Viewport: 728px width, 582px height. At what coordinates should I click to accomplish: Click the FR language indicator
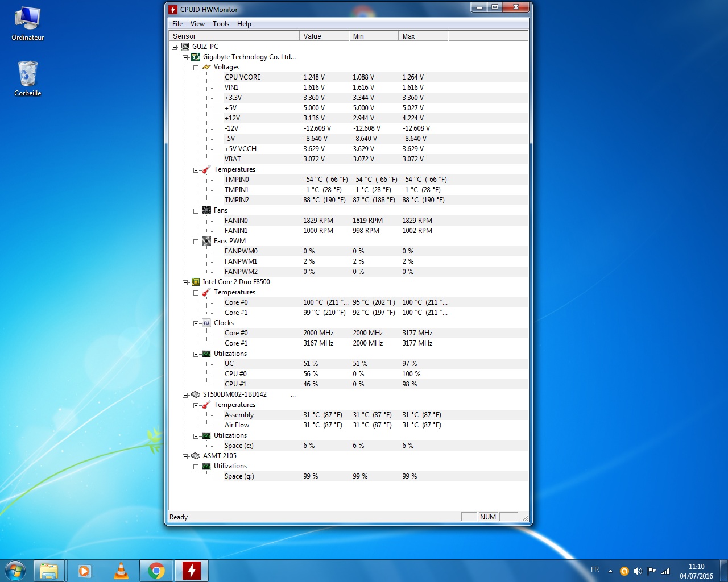tap(595, 569)
